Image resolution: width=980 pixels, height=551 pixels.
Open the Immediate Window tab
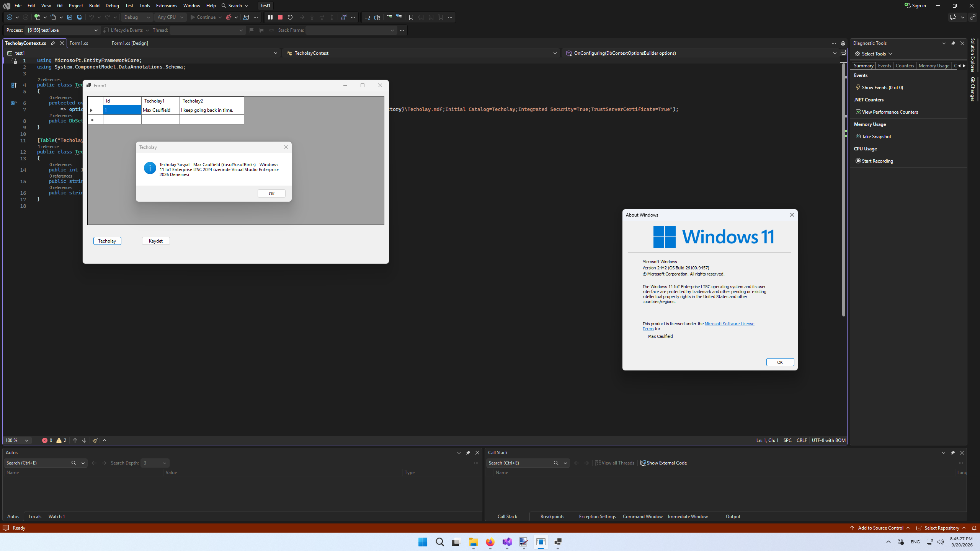tap(688, 517)
